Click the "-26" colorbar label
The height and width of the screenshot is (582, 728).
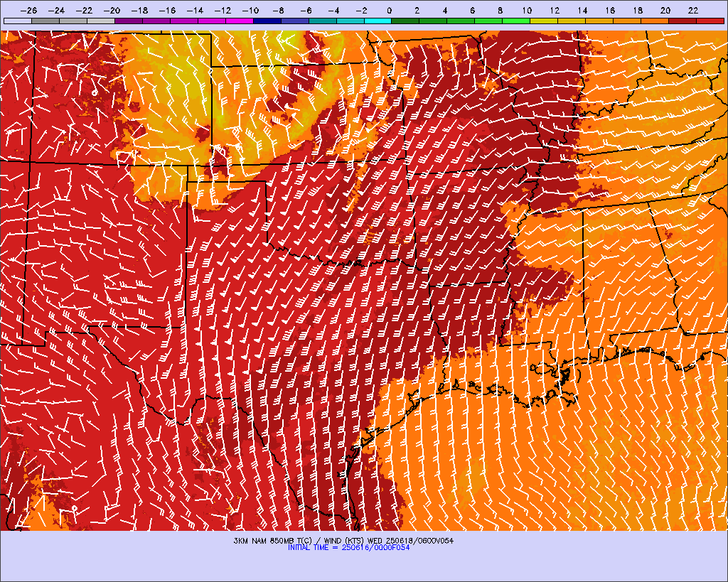click(28, 10)
